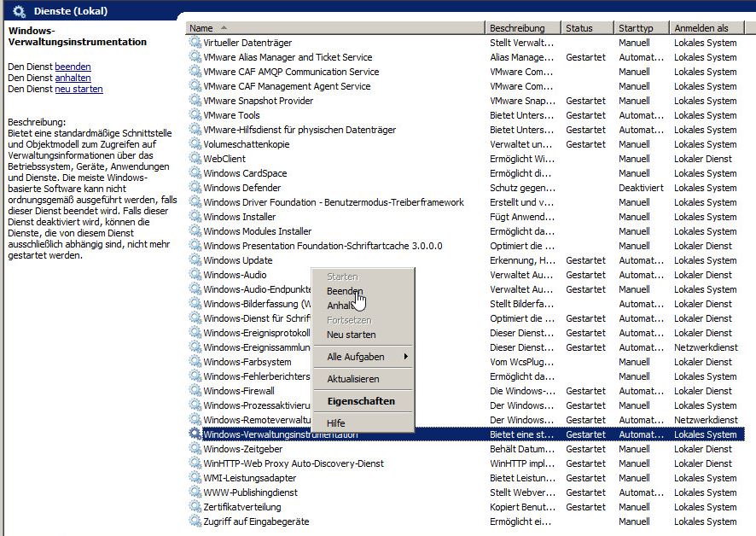Select the VMware Snapshot Provider service name
This screenshot has height=536, width=756.
coord(258,101)
